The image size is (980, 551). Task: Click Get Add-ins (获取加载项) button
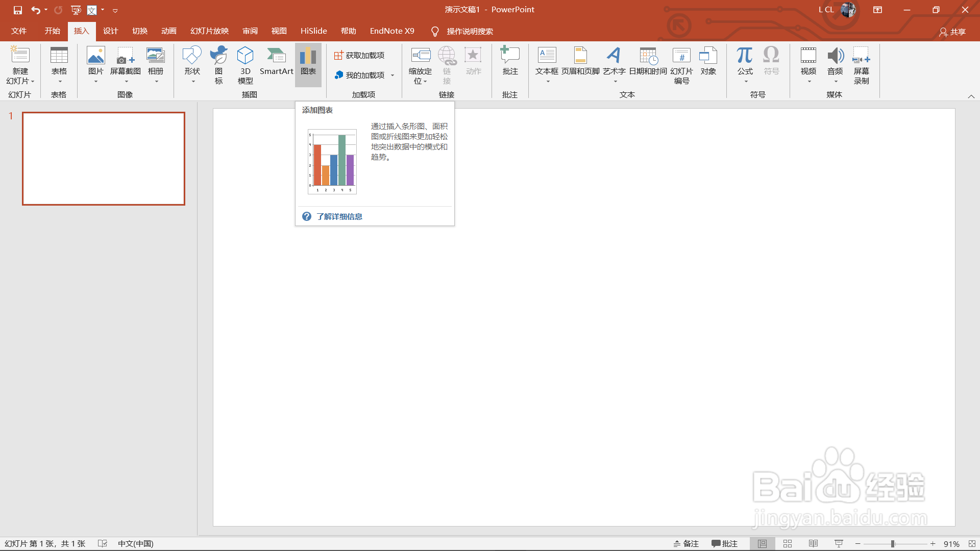[360, 56]
